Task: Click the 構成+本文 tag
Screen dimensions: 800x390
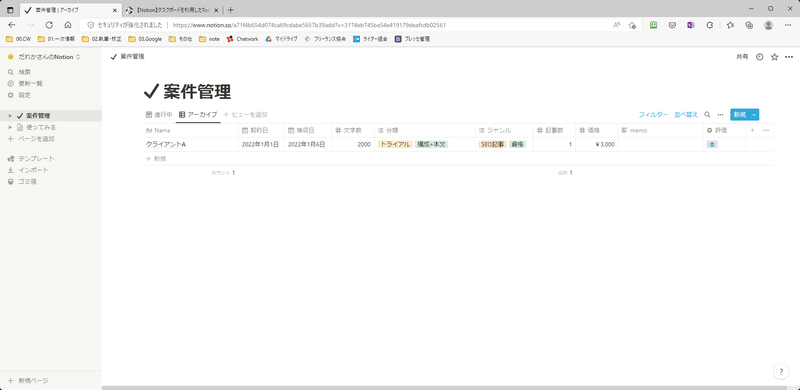Action: click(x=432, y=144)
